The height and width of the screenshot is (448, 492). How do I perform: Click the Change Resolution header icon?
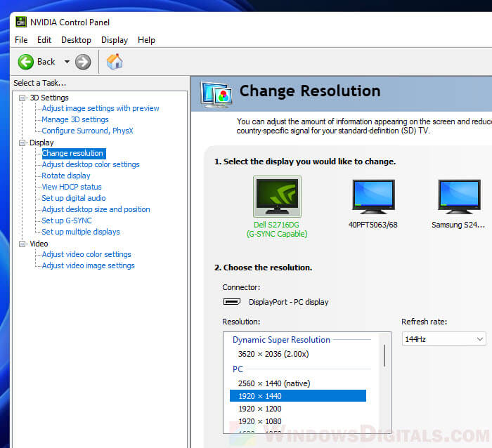216,94
